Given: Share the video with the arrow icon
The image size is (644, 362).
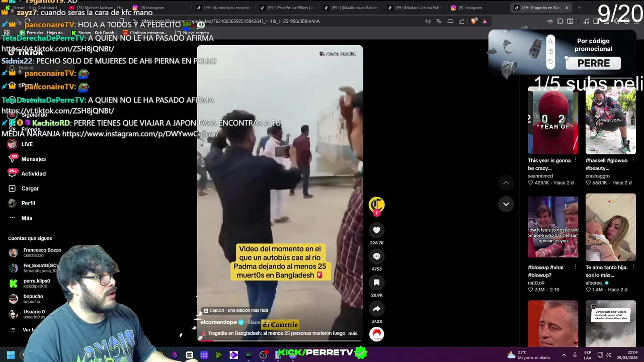Looking at the screenshot, I should tap(376, 309).
